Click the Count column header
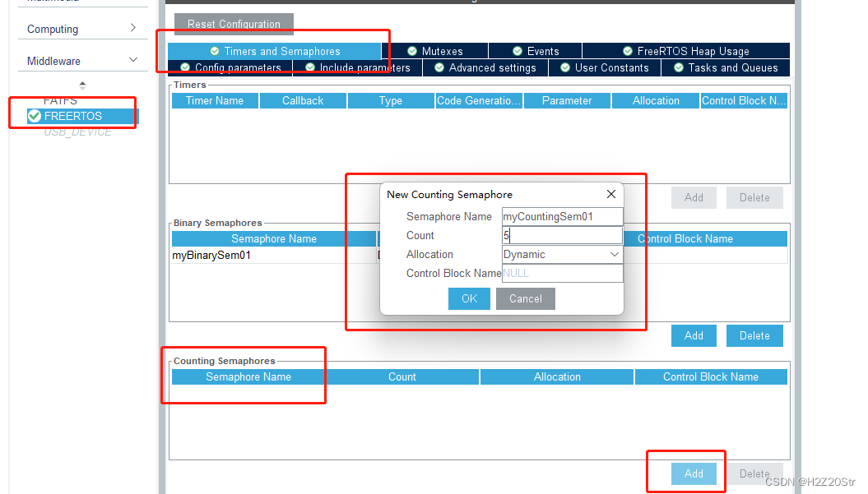The height and width of the screenshot is (494, 868). coord(402,376)
